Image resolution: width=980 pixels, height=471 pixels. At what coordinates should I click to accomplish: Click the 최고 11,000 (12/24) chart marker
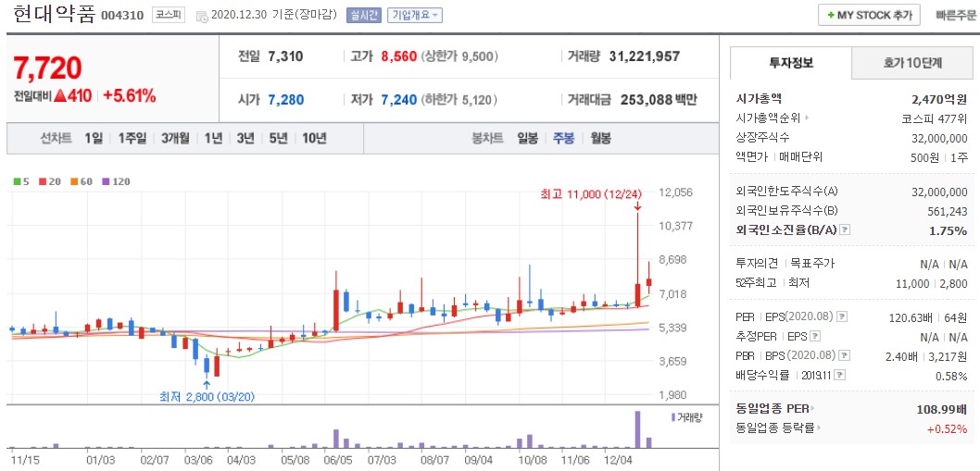pos(591,194)
